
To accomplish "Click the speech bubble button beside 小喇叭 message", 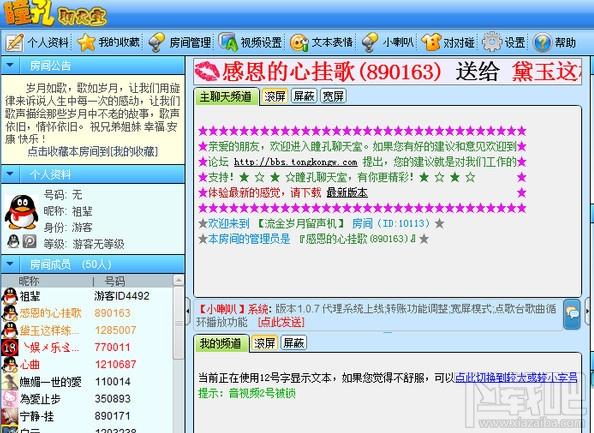I will pyautogui.click(x=572, y=314).
